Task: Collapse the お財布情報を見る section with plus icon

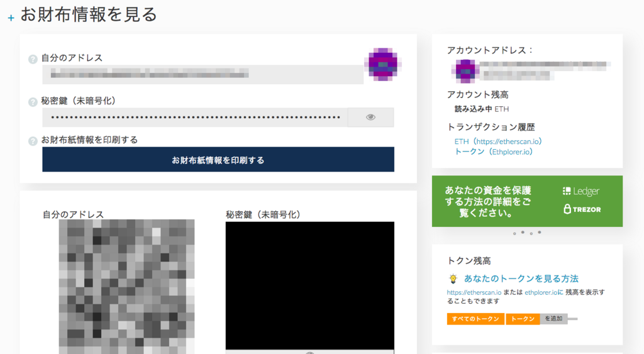Action: (x=11, y=18)
